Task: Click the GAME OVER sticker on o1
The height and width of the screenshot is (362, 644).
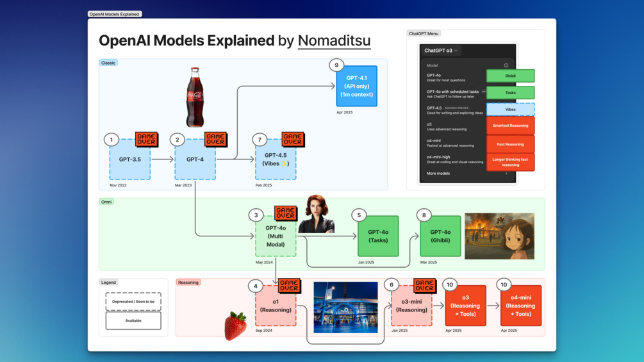Action: click(x=289, y=285)
